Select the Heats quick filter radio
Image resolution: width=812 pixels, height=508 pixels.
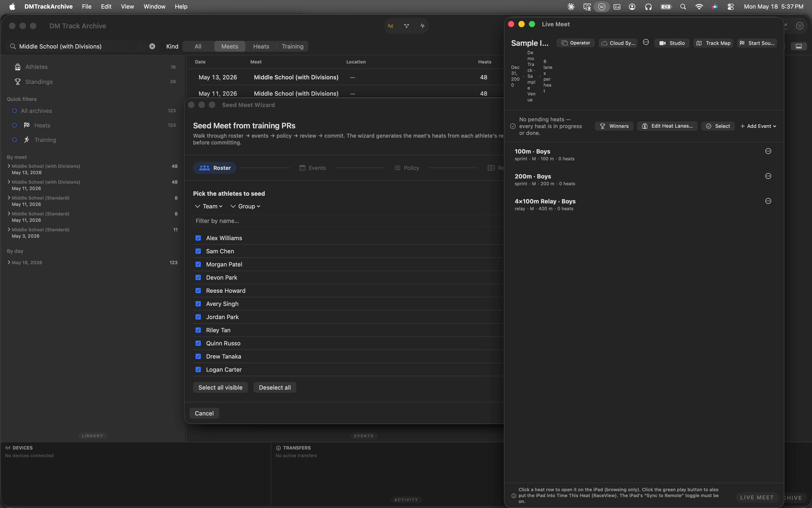[x=14, y=125]
